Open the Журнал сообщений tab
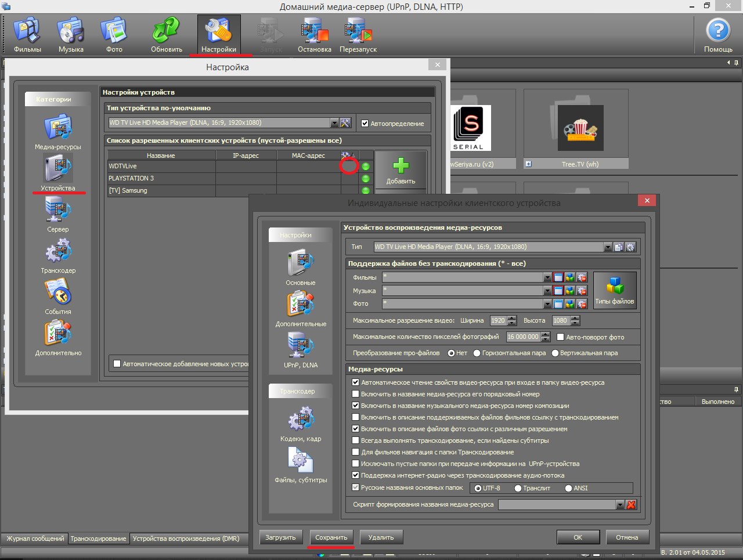This screenshot has height=560, width=743. coord(35,539)
